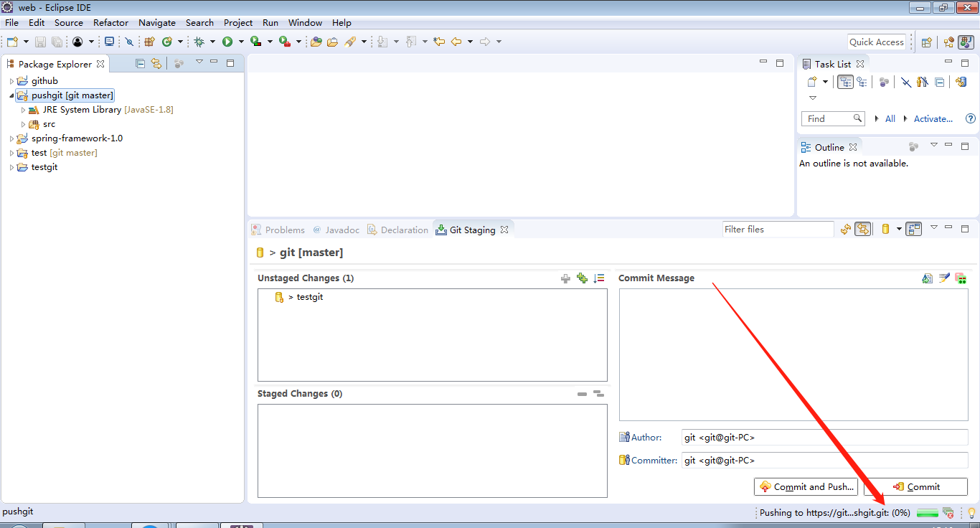Click the Author text field
Viewport: 980px width, 528px height.
pos(825,437)
